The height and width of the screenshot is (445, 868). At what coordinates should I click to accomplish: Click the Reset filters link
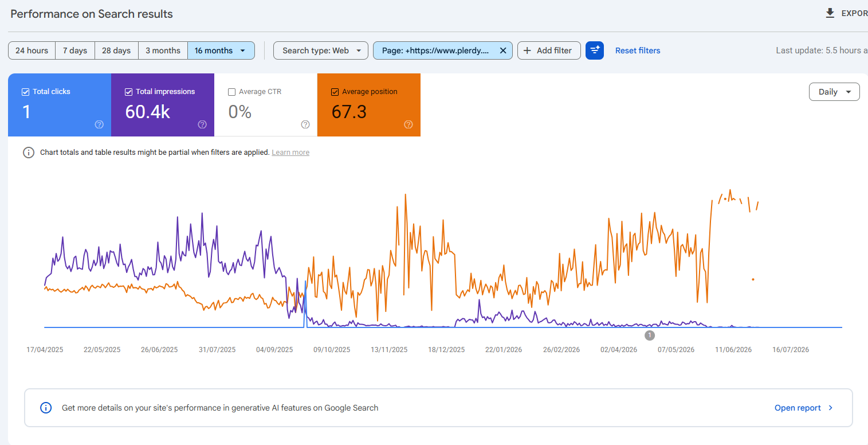[638, 50]
